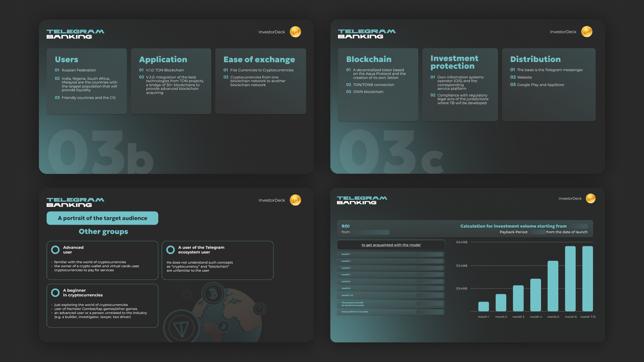
Task: Select the beginner in cryptocurrencies circle marker
Action: tap(55, 293)
